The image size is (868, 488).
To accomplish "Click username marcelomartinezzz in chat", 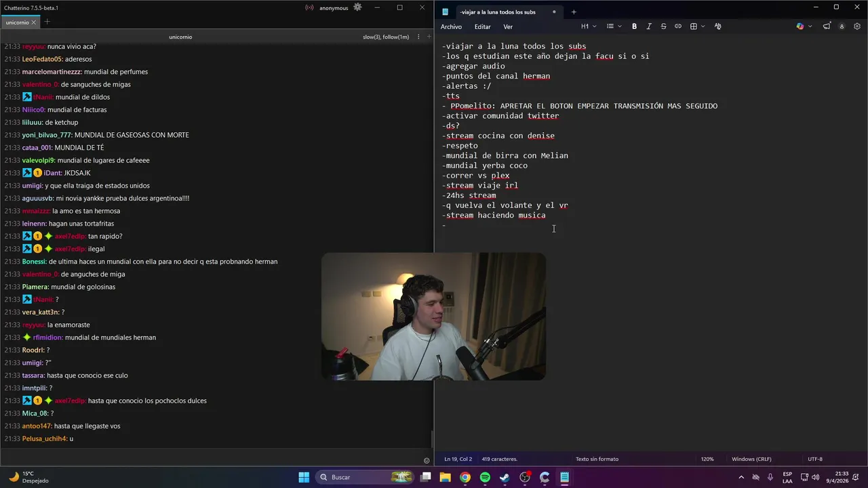I will 52,72.
